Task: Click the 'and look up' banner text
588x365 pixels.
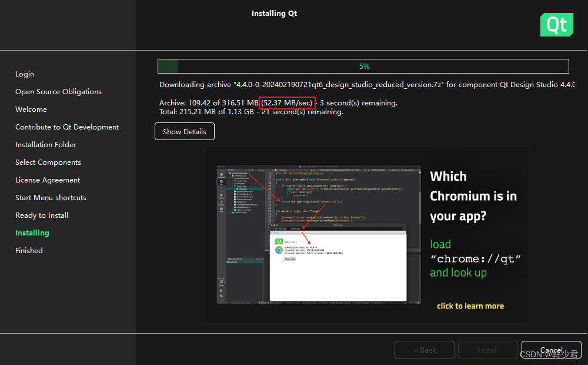Action: click(458, 273)
